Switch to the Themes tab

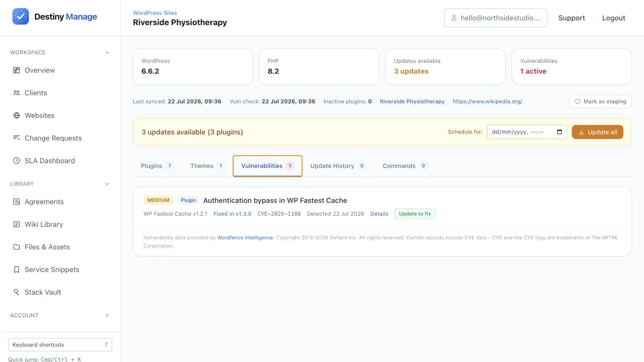point(207,166)
